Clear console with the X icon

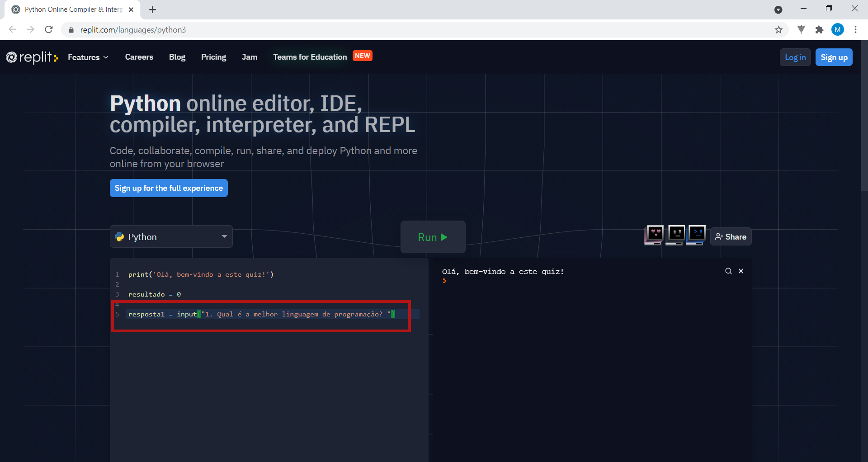click(741, 271)
